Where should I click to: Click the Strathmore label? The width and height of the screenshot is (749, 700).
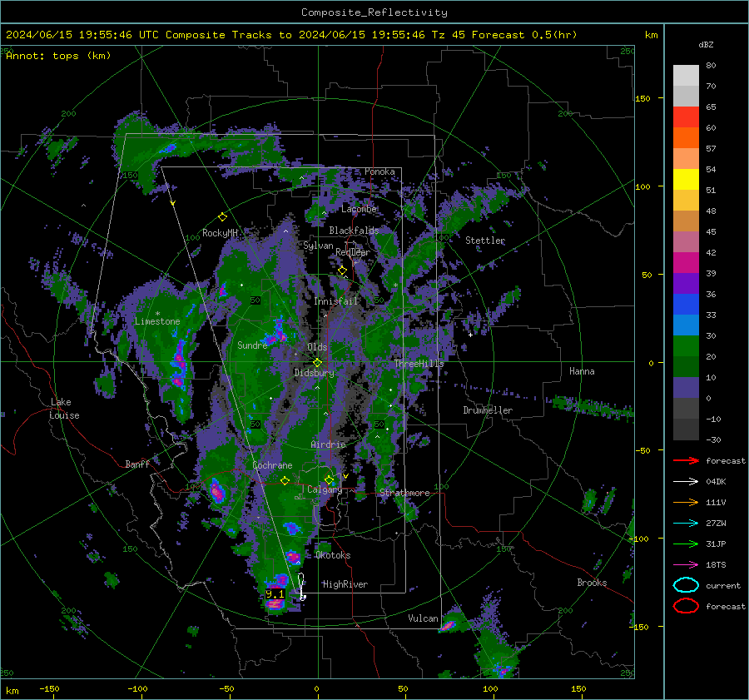pyautogui.click(x=404, y=493)
